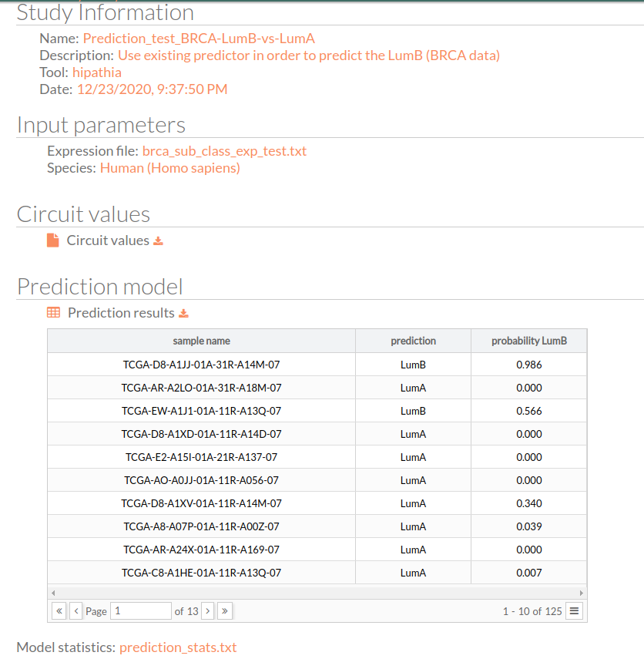Advance to the next results page
Screen dimensions: 644x659
click(208, 611)
